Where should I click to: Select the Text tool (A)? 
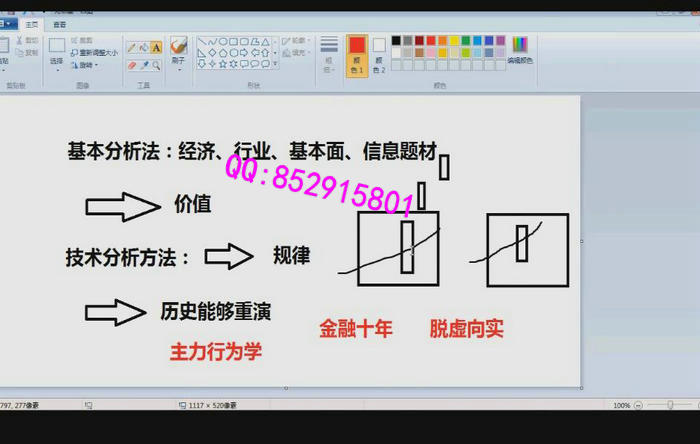[157, 47]
